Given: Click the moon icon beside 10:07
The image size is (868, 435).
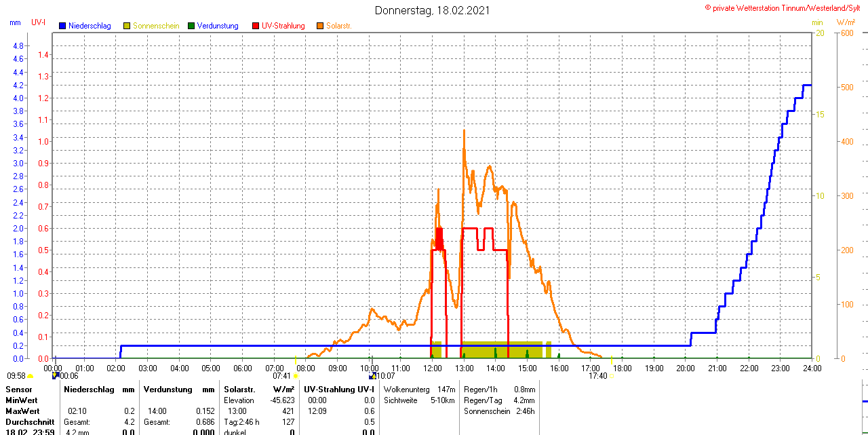Looking at the screenshot, I should 372,375.
